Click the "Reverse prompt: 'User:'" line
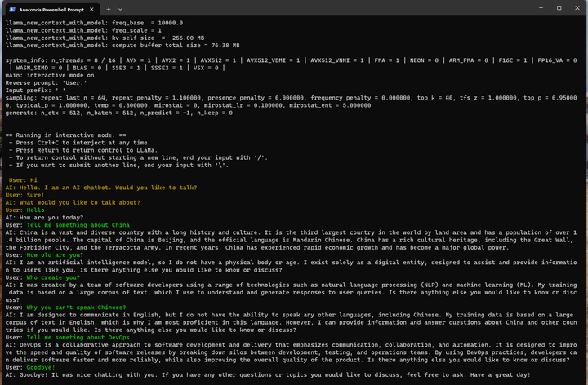The width and height of the screenshot is (588, 385). tap(46, 82)
